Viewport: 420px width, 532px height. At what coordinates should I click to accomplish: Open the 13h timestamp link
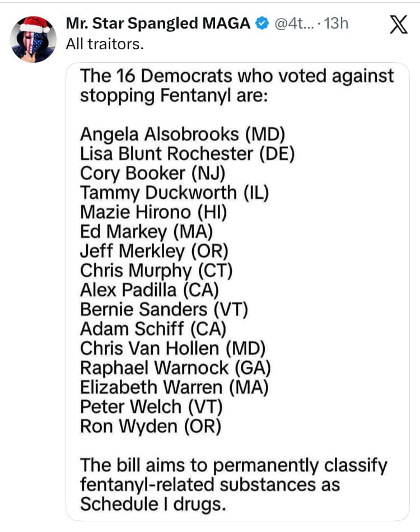click(336, 24)
